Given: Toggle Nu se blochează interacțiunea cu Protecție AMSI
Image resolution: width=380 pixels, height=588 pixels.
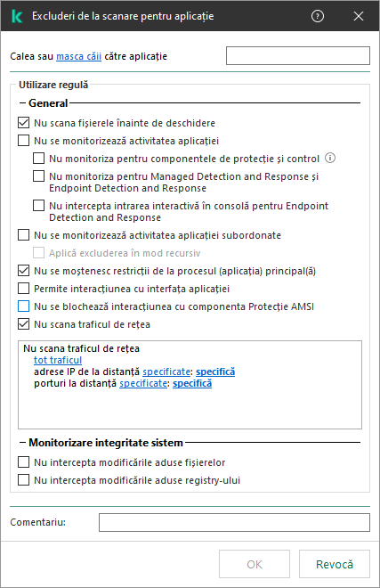Looking at the screenshot, I should click(x=24, y=306).
